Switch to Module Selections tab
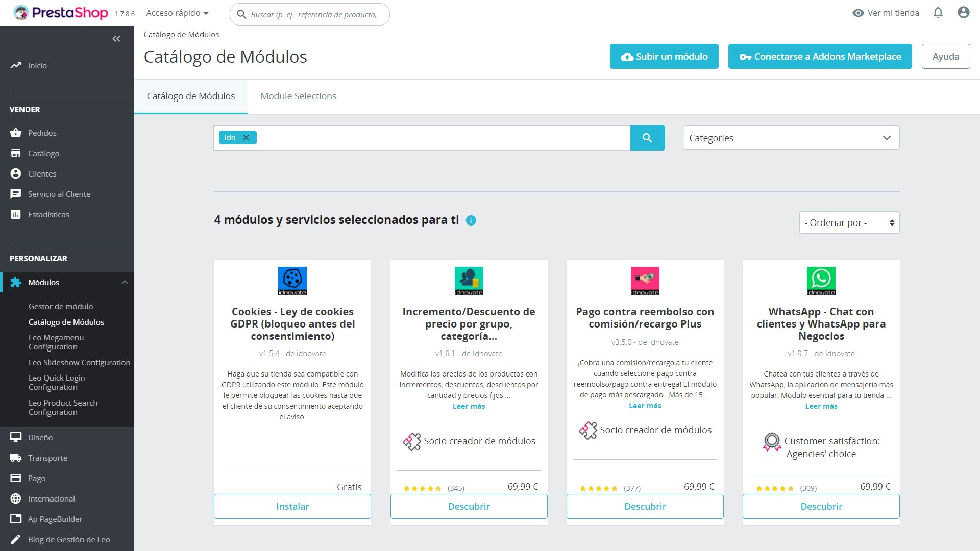 coord(298,96)
